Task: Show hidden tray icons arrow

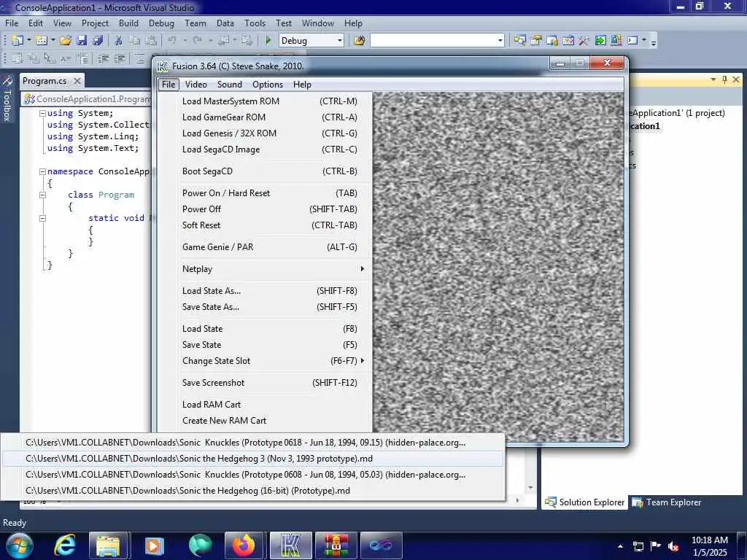Action: (x=620, y=547)
